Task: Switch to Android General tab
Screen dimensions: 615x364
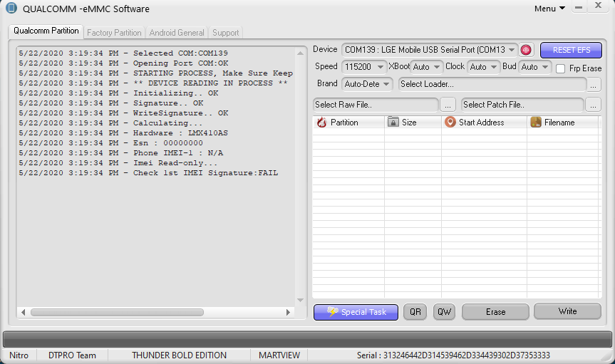Action: [x=177, y=33]
